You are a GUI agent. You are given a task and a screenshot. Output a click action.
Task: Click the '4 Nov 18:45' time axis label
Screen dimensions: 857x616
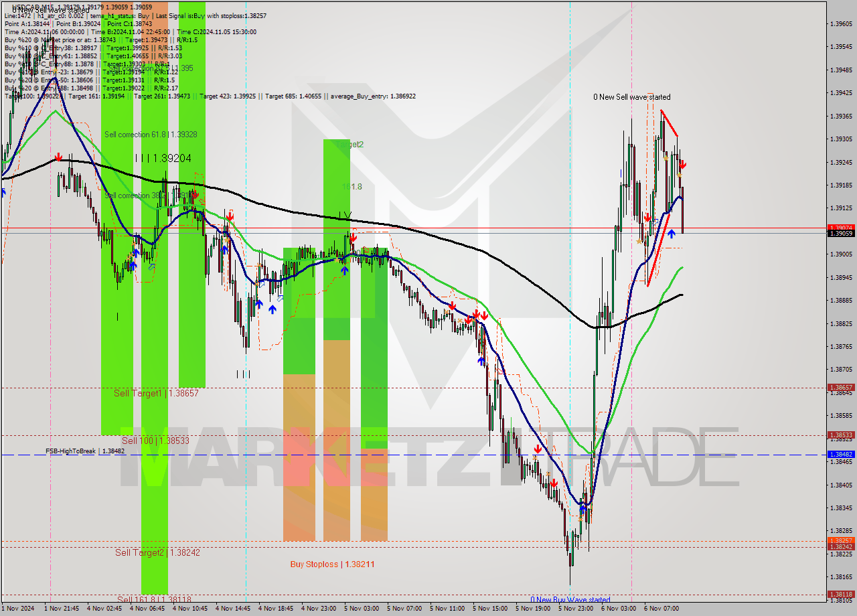pyautogui.click(x=276, y=609)
